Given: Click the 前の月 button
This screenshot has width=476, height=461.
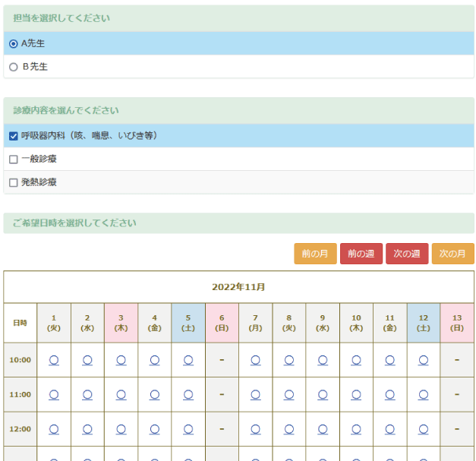Looking at the screenshot, I should coord(315,254).
